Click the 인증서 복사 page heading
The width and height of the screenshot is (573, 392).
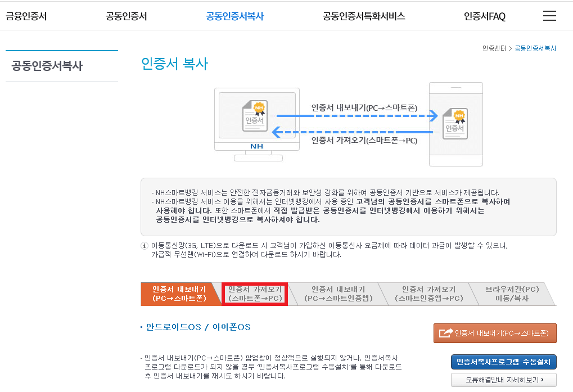pos(174,64)
